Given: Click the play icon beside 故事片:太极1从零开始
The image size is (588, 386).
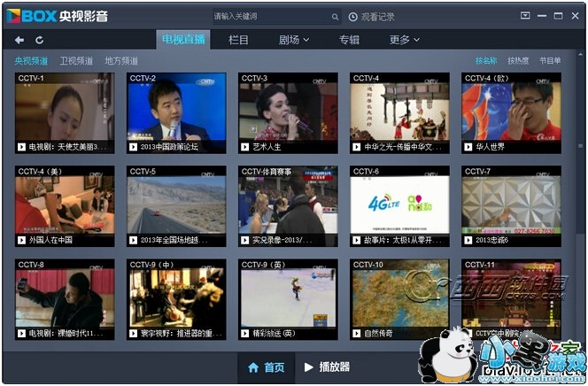Looking at the screenshot, I should pos(357,240).
